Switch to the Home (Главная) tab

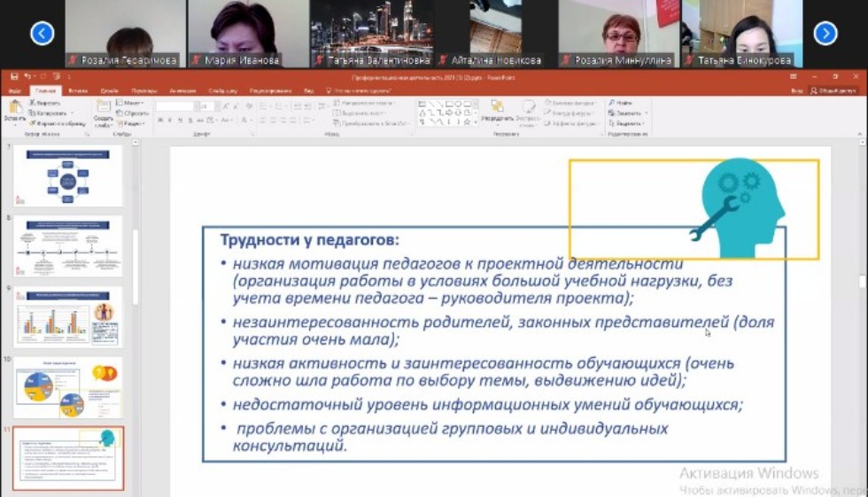[45, 90]
